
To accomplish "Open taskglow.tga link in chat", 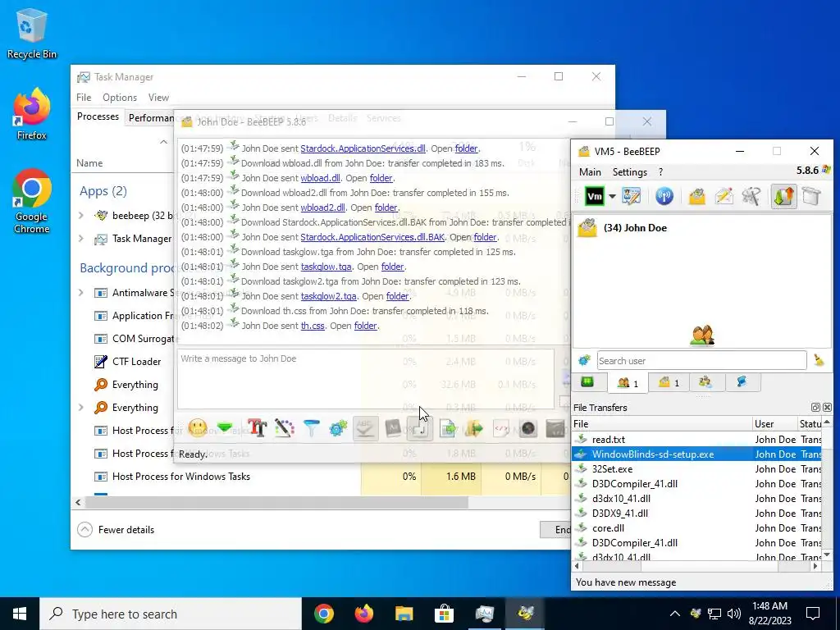I will tap(326, 267).
